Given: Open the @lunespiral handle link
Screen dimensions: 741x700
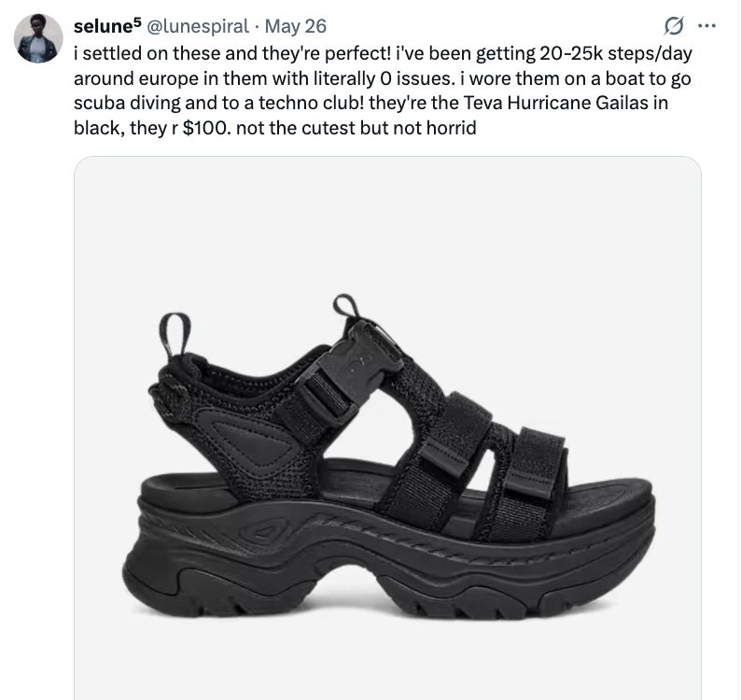Looking at the screenshot, I should coord(198,26).
